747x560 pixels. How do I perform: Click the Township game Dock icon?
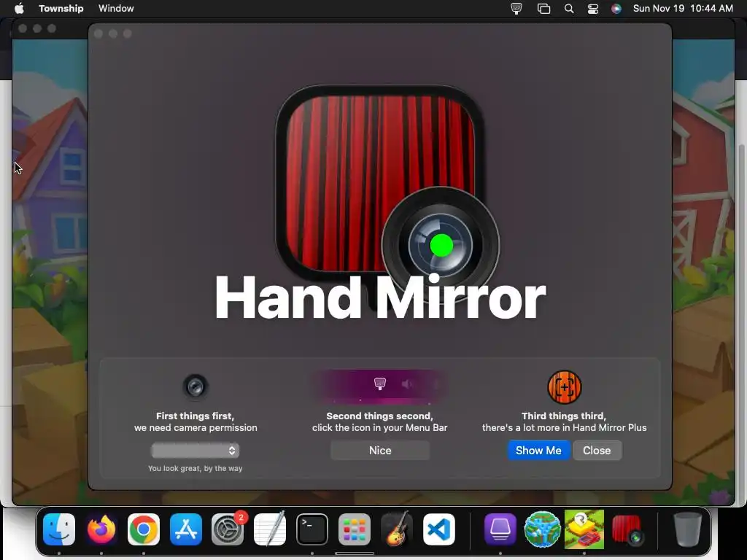[x=584, y=529]
